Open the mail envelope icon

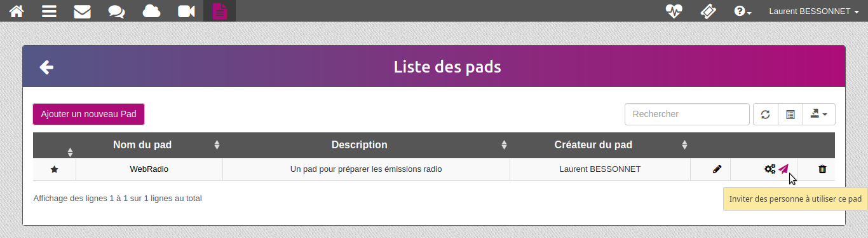pyautogui.click(x=82, y=11)
